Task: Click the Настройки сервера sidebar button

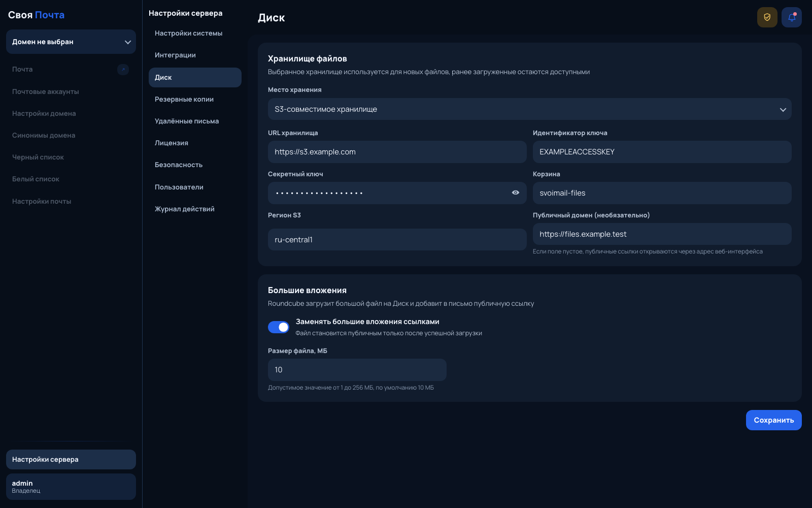Action: coord(71,459)
